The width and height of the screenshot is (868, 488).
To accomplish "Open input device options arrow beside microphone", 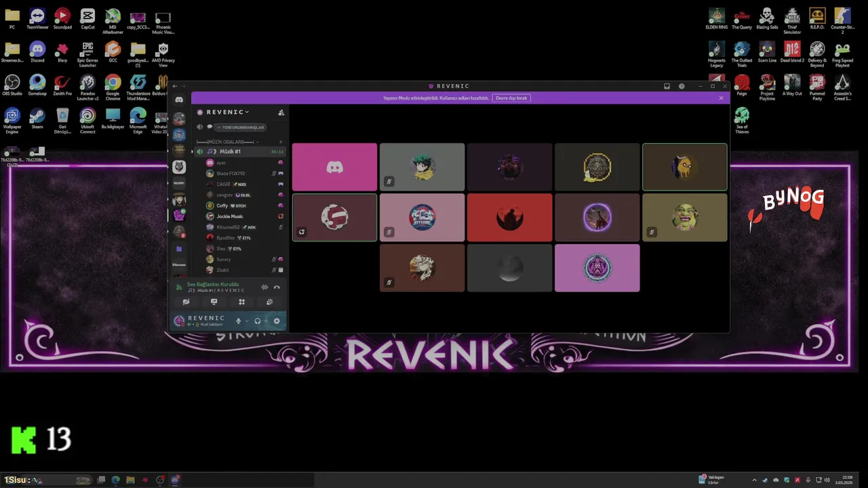I will tap(247, 321).
